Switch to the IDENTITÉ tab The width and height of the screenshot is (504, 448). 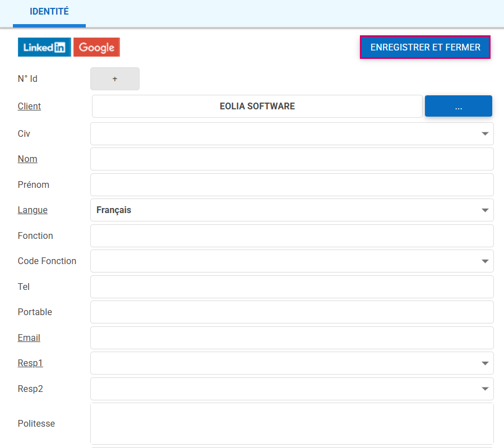49,12
